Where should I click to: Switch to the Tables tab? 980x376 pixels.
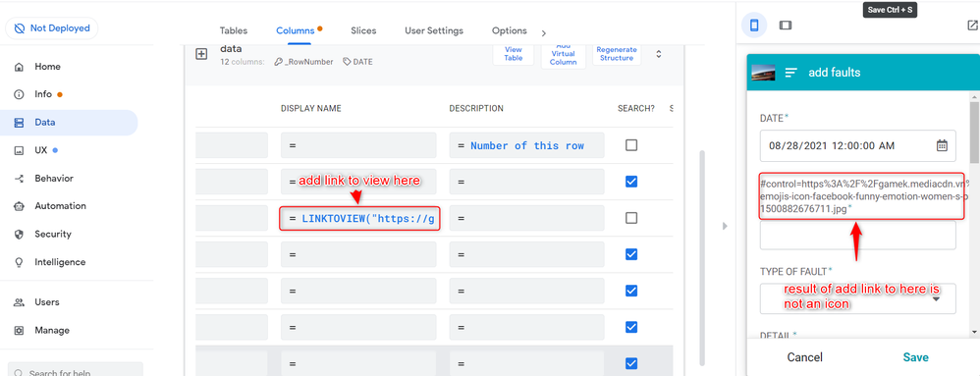pyautogui.click(x=234, y=30)
